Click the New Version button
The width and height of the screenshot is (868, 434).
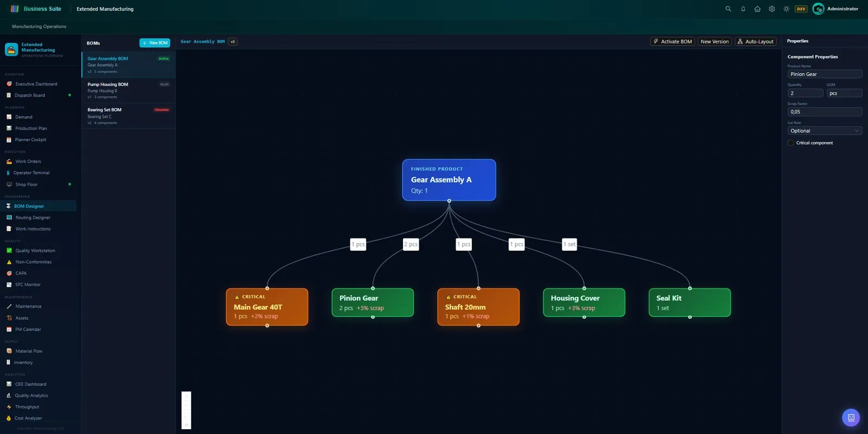(714, 41)
